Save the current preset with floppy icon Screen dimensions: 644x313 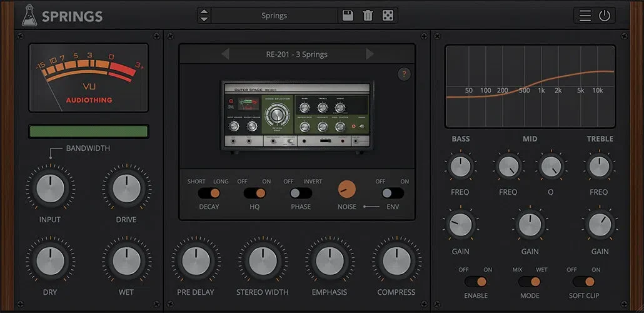(x=348, y=16)
